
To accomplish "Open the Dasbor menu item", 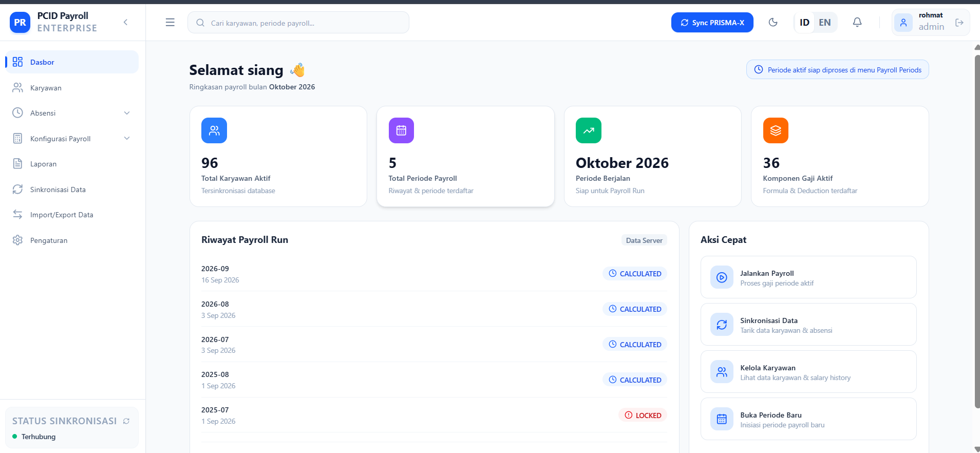I will [72, 62].
